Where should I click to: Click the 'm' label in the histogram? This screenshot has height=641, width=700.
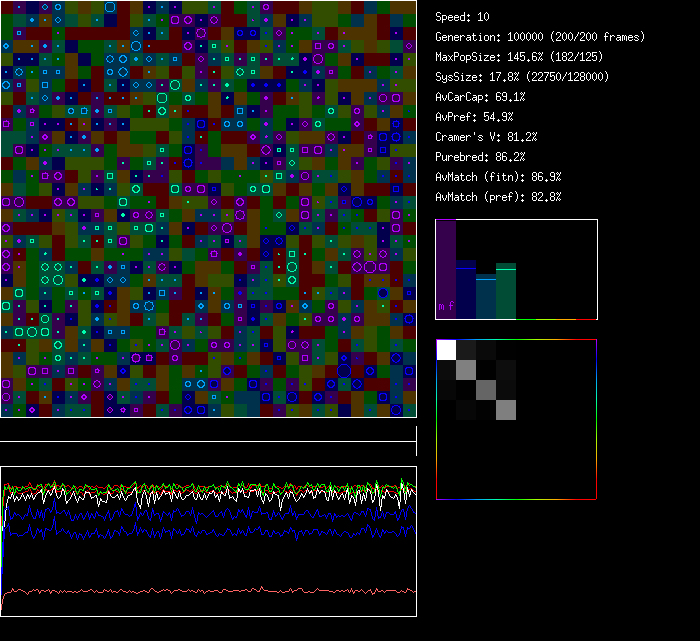point(442,306)
